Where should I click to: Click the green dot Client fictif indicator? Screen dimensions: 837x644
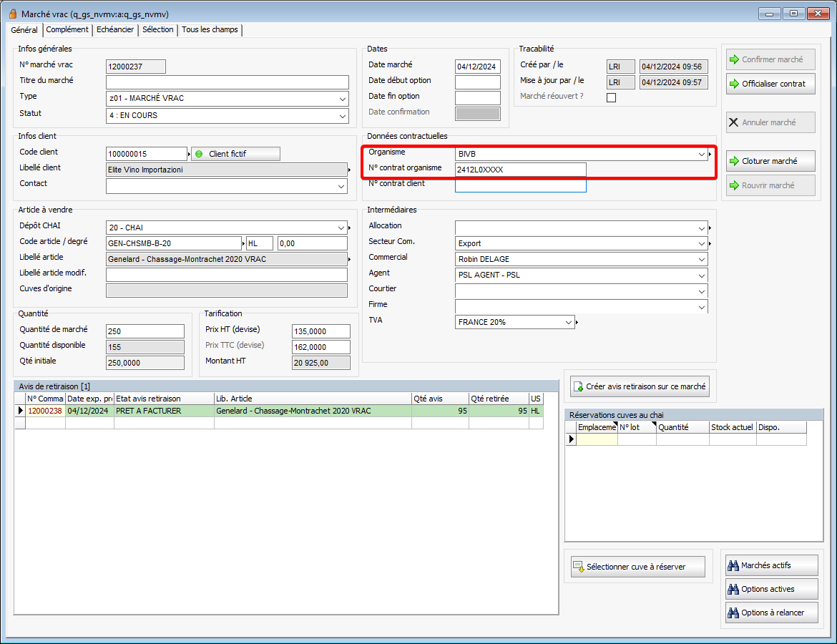[200, 154]
